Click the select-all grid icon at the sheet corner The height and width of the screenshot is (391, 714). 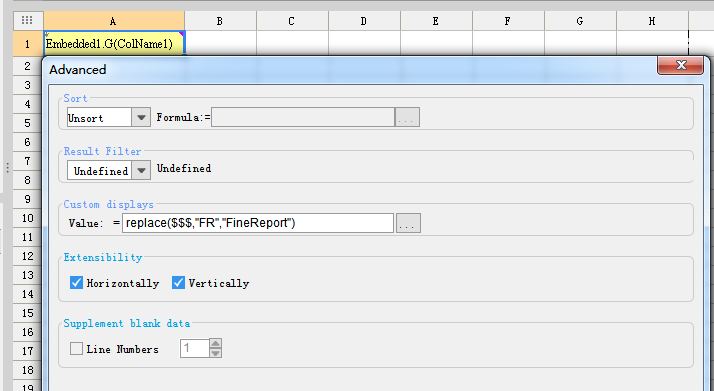27,20
